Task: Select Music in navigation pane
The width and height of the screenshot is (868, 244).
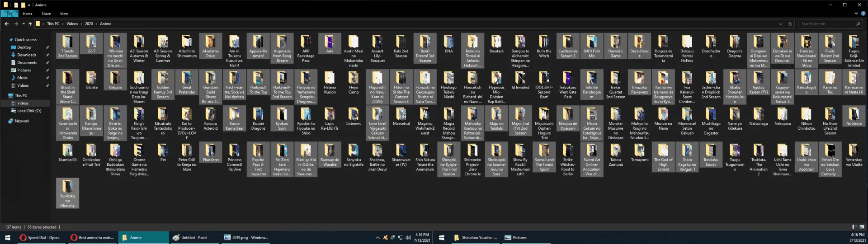Action: (x=22, y=78)
